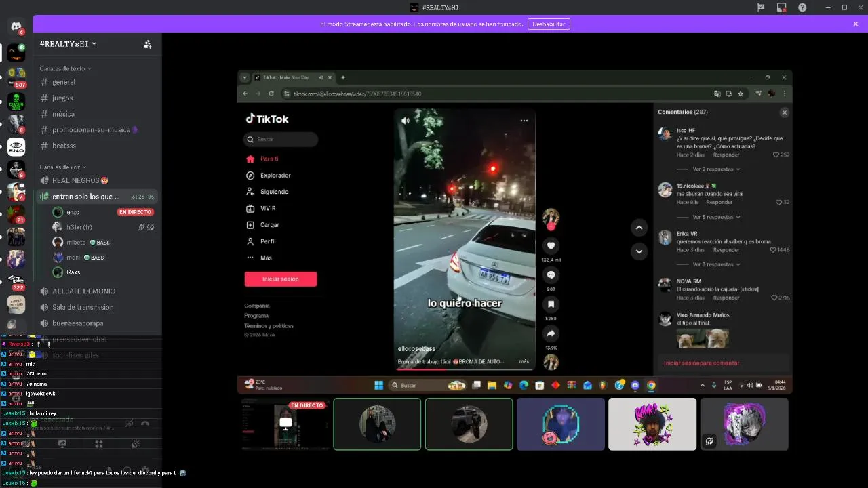Click the TikTok Buscar search field
The width and height of the screenshot is (868, 488).
[281, 139]
